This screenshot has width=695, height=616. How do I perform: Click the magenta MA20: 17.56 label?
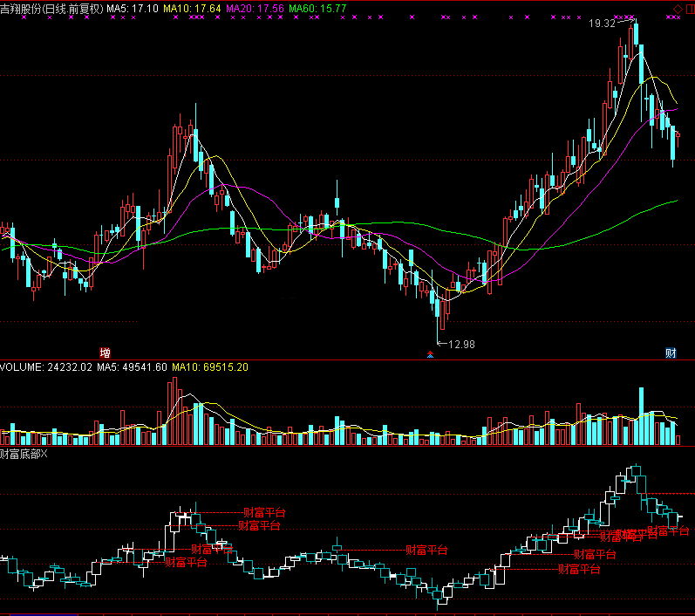coord(255,9)
